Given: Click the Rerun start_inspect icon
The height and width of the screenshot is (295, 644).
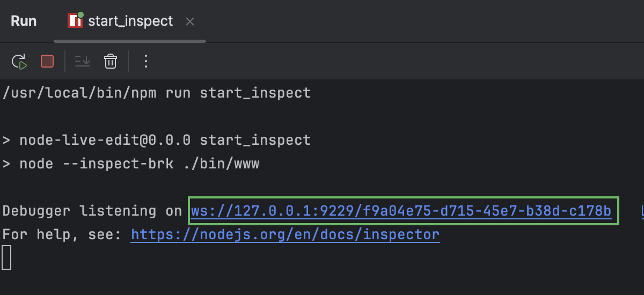Looking at the screenshot, I should tap(19, 62).
